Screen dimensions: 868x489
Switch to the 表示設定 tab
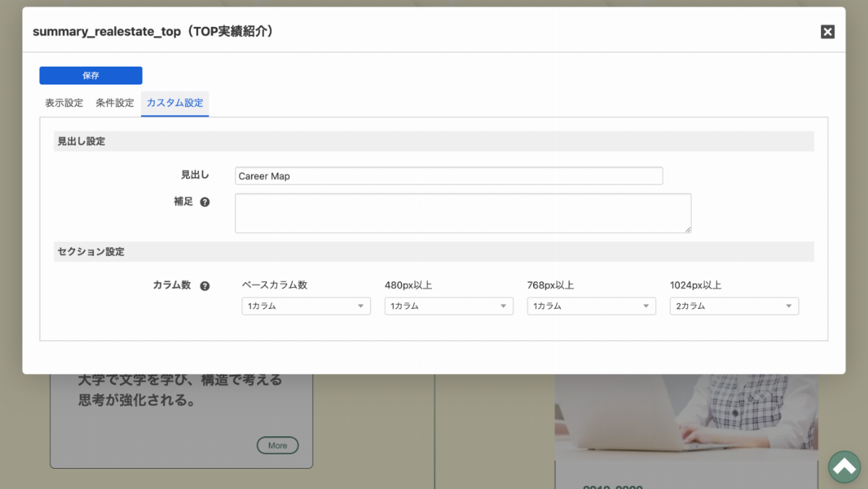[64, 103]
